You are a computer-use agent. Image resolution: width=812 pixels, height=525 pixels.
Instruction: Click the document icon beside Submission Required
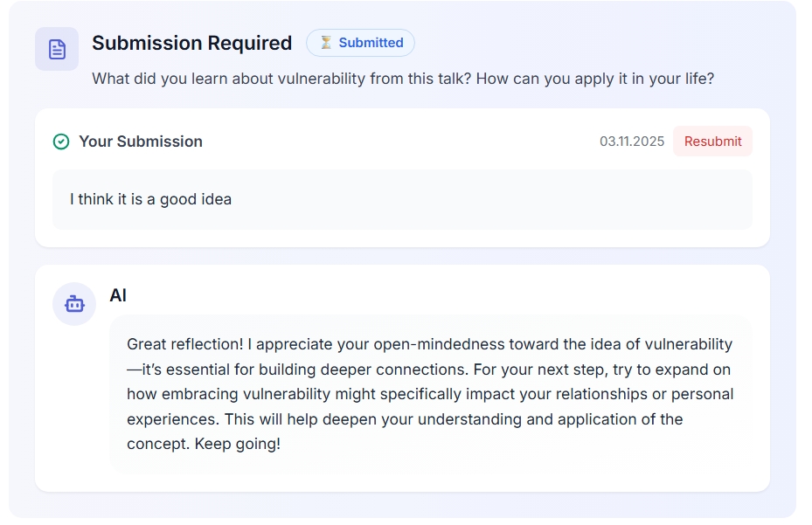(x=57, y=49)
